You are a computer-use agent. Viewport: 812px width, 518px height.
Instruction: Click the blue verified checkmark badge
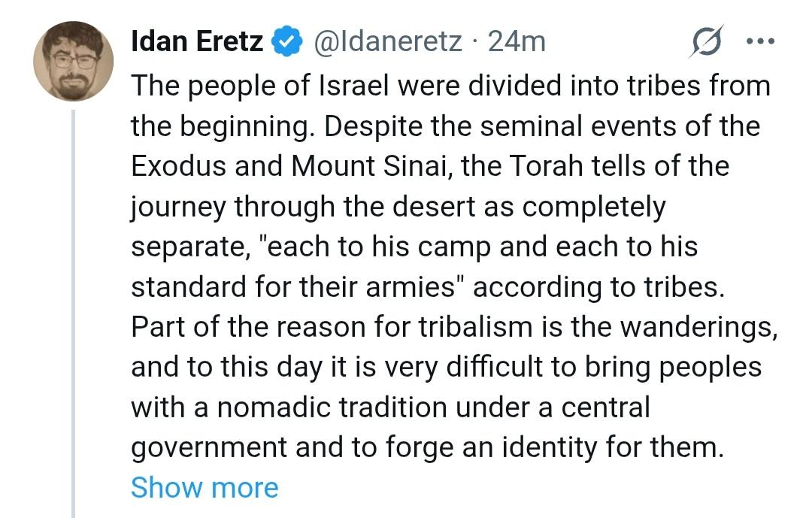click(x=286, y=42)
